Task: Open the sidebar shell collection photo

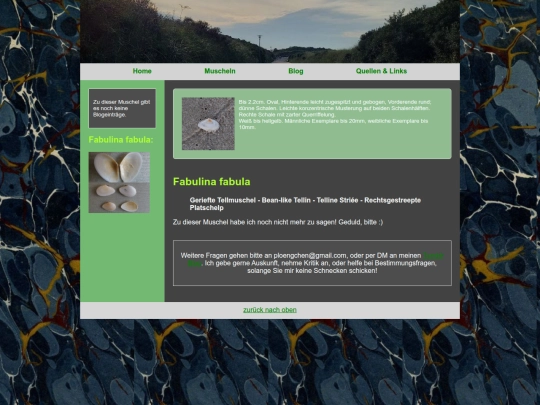Action: point(119,183)
